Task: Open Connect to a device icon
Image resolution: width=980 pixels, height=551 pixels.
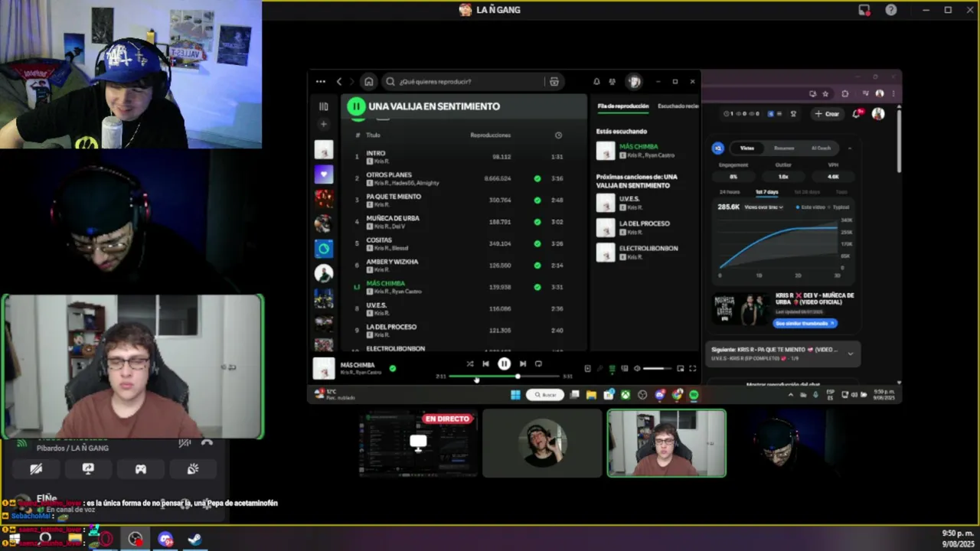Action: point(625,369)
